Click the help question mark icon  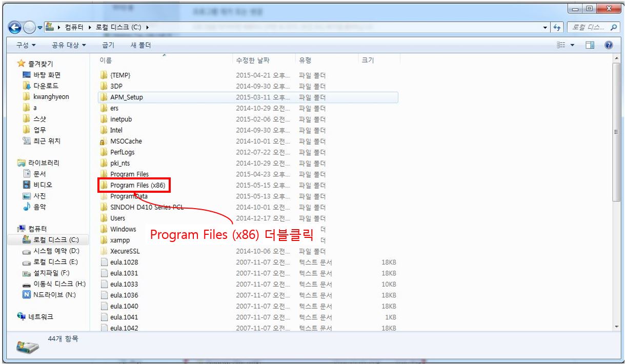coord(609,46)
